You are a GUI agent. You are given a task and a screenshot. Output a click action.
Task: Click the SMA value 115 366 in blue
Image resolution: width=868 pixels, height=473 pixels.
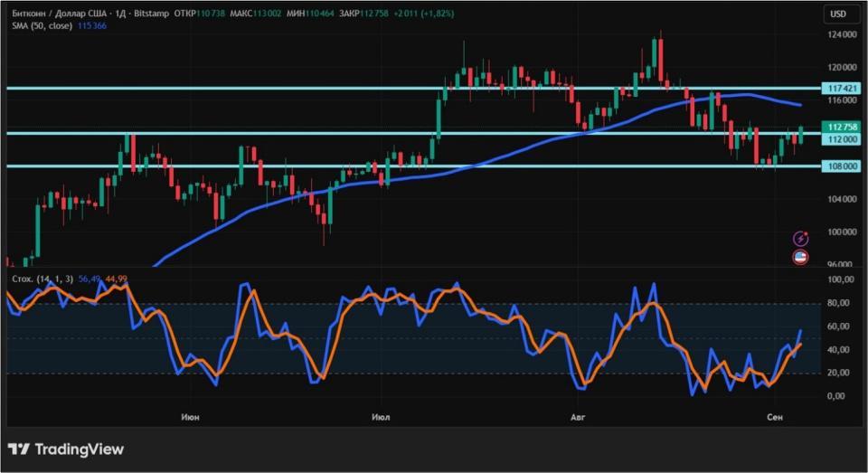(92, 26)
